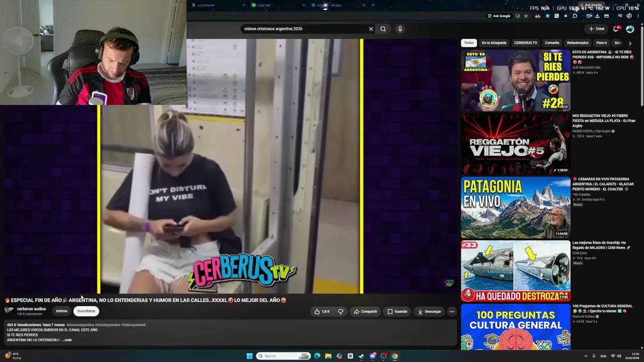Open the volume control in system tray
The height and width of the screenshot is (362, 644).
[x=619, y=356]
